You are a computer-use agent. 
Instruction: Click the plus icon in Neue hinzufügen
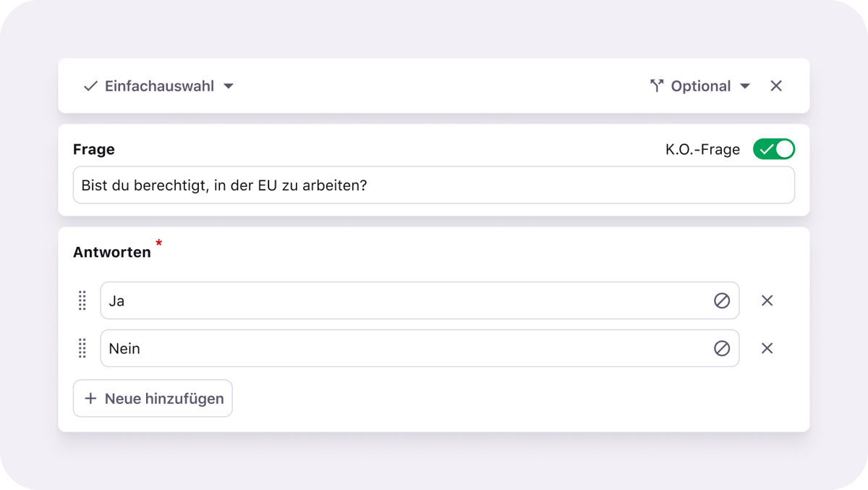90,398
